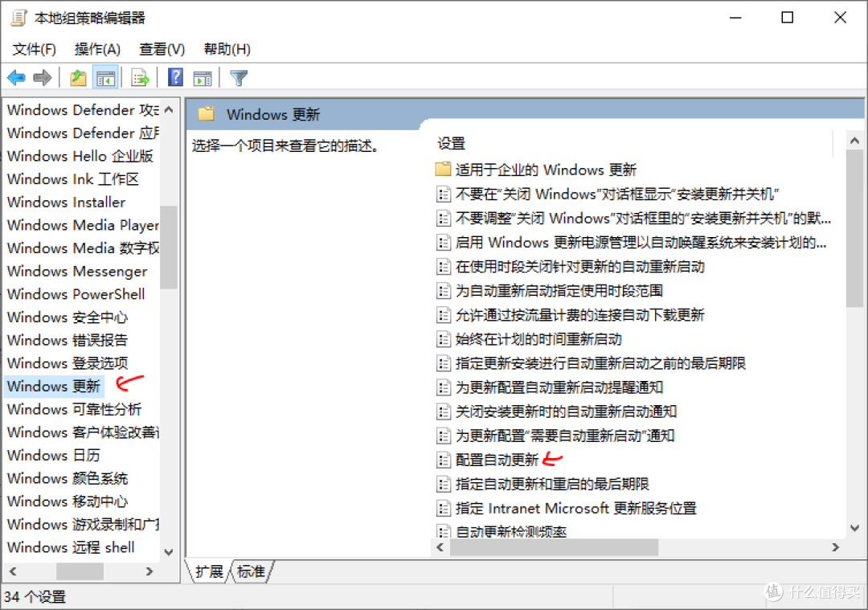Select Windows Ink 工作区 tree node
The width and height of the screenshot is (868, 610).
tap(72, 179)
